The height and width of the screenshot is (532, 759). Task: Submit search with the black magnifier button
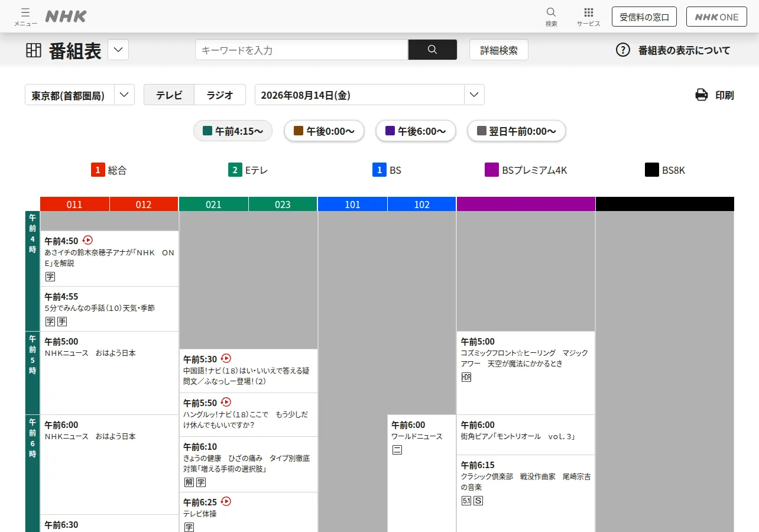pos(432,50)
